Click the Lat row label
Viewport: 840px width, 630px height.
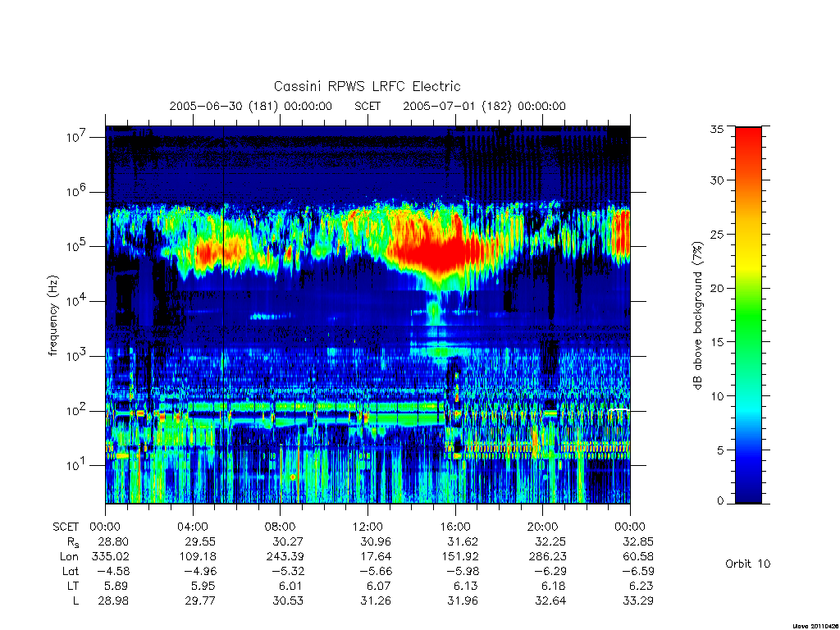click(x=71, y=571)
